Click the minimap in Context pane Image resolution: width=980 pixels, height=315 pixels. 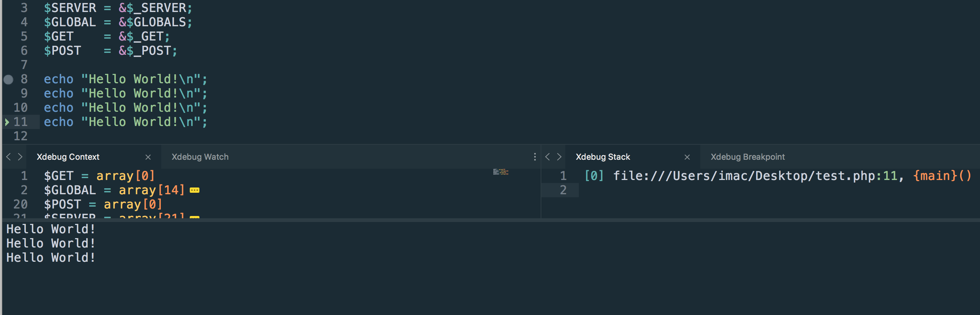click(x=500, y=172)
